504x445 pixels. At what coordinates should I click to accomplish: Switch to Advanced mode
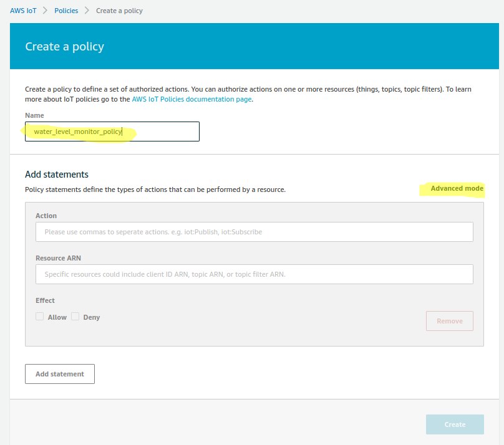point(457,189)
